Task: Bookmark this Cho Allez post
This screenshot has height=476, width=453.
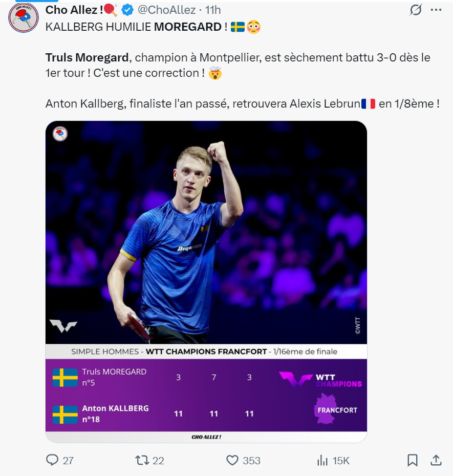Action: 413,460
